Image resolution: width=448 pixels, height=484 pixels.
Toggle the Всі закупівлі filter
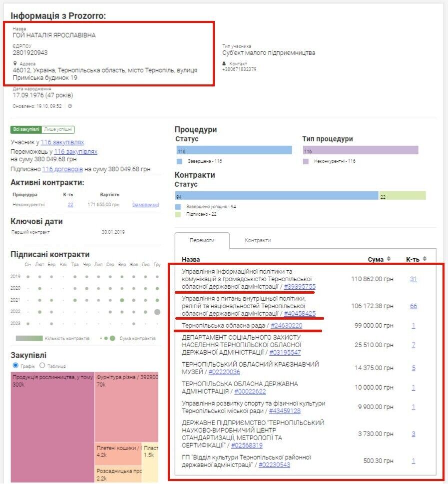26,129
